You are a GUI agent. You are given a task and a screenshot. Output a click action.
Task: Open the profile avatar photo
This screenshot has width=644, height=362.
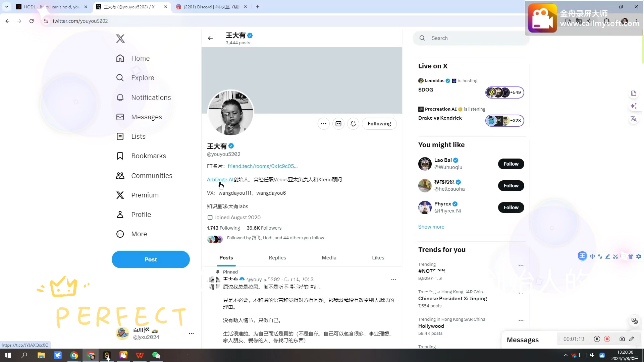click(231, 113)
